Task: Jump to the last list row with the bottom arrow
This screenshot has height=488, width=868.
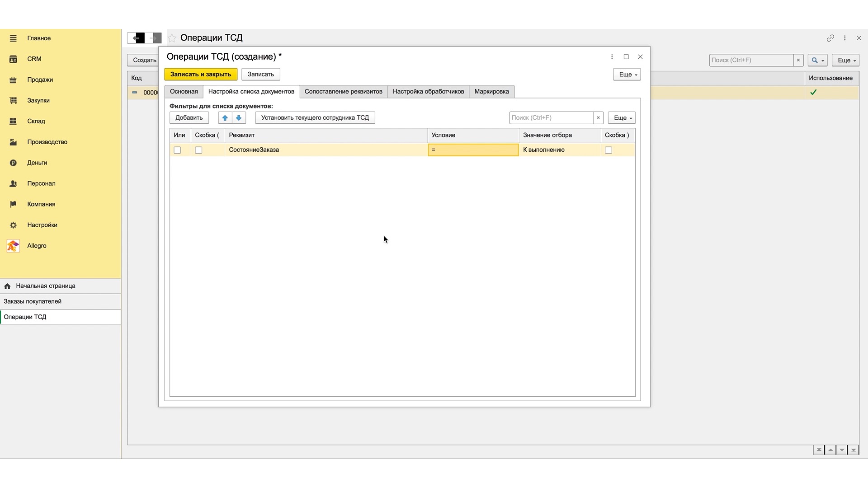Action: [853, 450]
